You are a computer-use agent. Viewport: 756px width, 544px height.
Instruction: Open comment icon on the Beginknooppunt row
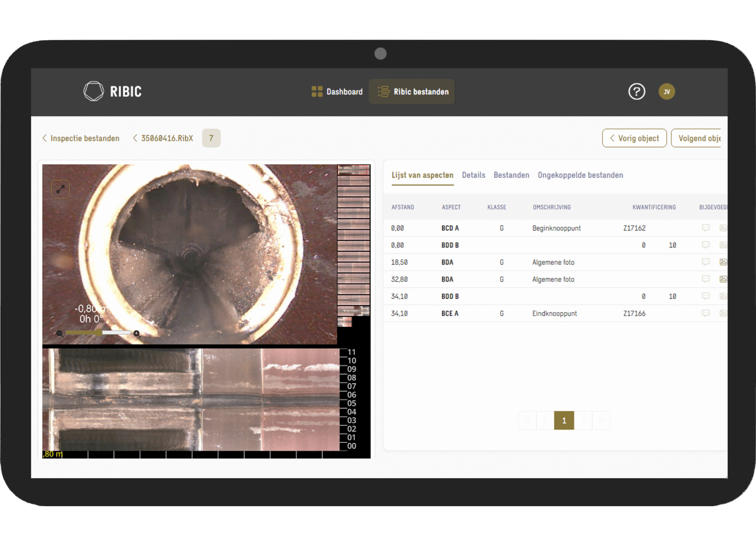pyautogui.click(x=706, y=228)
